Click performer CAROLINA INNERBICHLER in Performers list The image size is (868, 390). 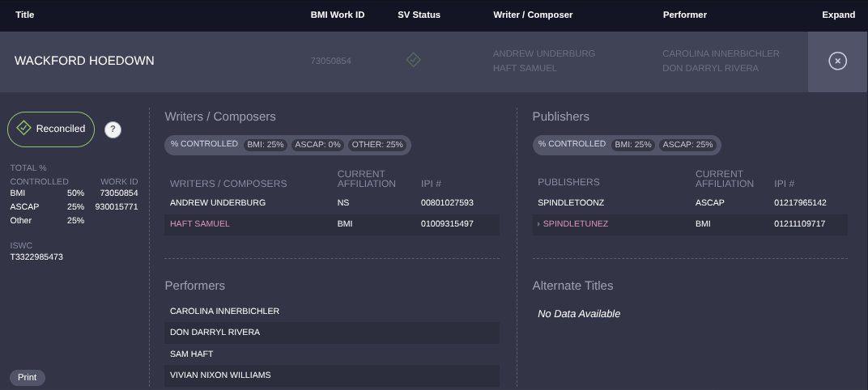225,312
